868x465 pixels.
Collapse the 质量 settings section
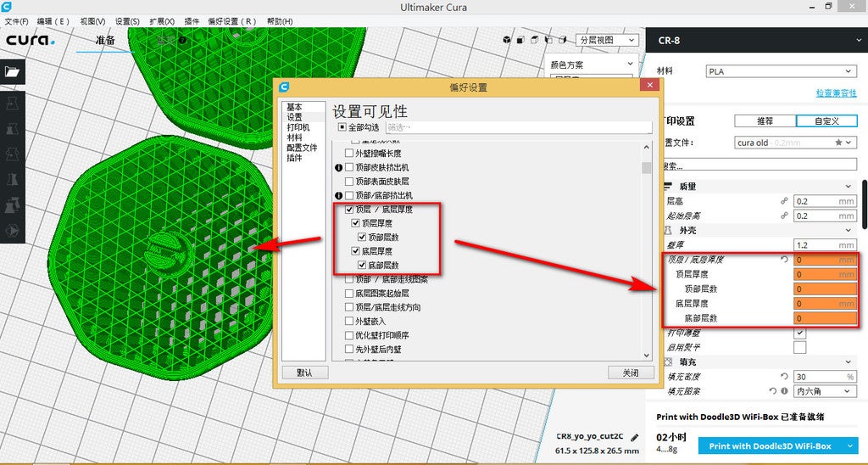click(848, 187)
